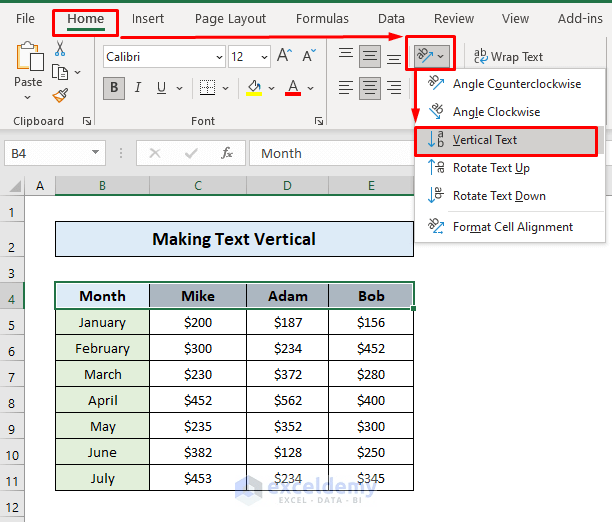Viewport: 612px width, 522px height.
Task: Open the Orientation dropdown button
Action: (431, 55)
